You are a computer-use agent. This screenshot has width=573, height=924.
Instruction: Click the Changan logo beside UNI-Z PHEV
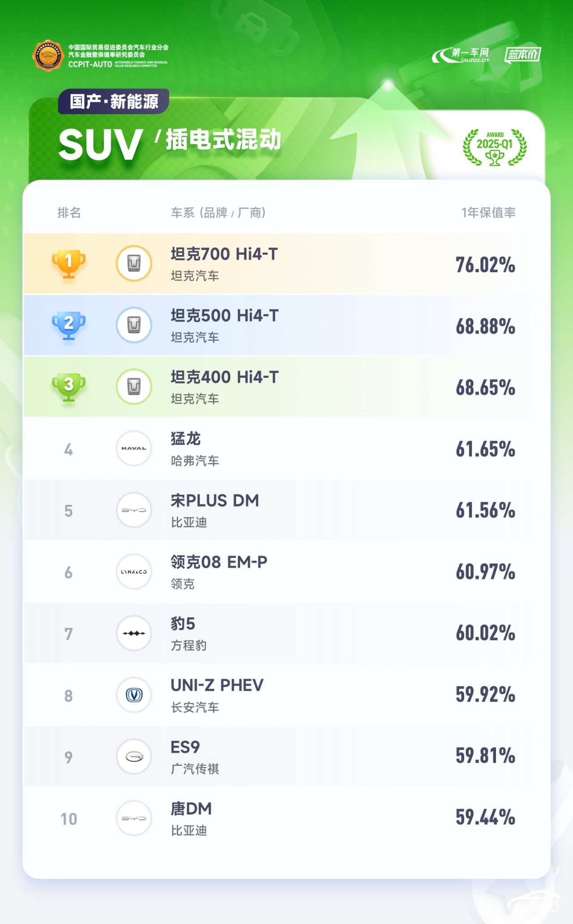(x=134, y=695)
